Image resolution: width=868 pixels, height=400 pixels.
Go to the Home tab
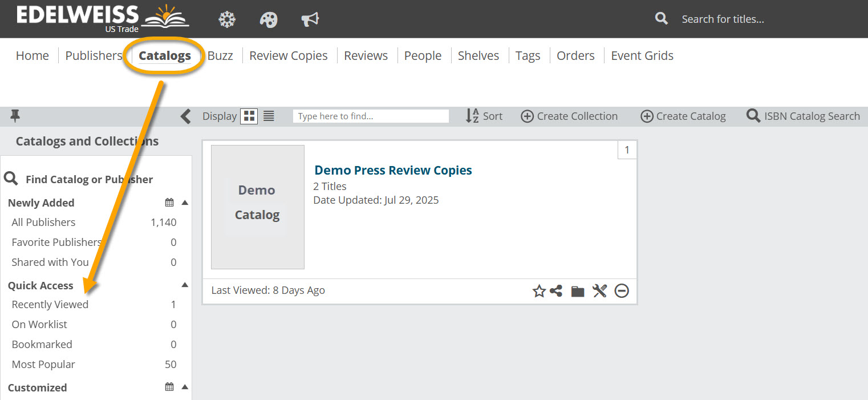pos(33,56)
